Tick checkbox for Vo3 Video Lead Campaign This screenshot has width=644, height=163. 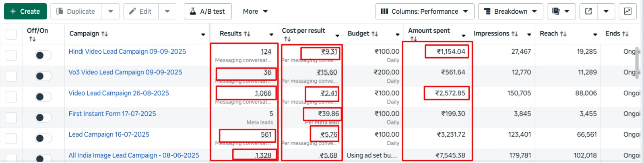11,76
